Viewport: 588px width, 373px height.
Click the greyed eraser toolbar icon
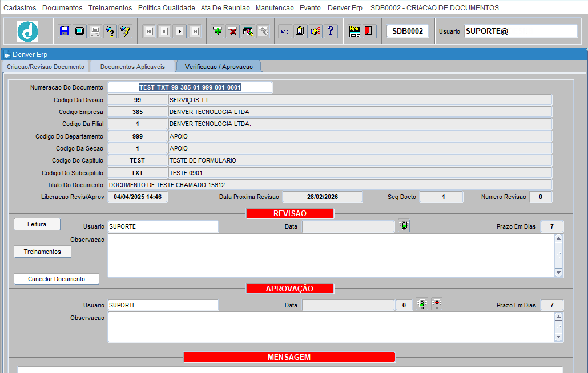tap(263, 31)
